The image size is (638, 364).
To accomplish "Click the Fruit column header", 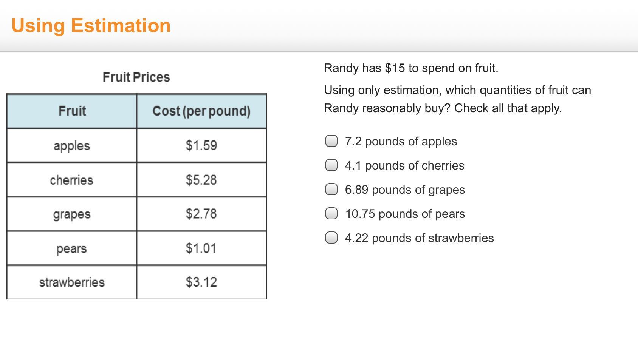I will tap(72, 111).
